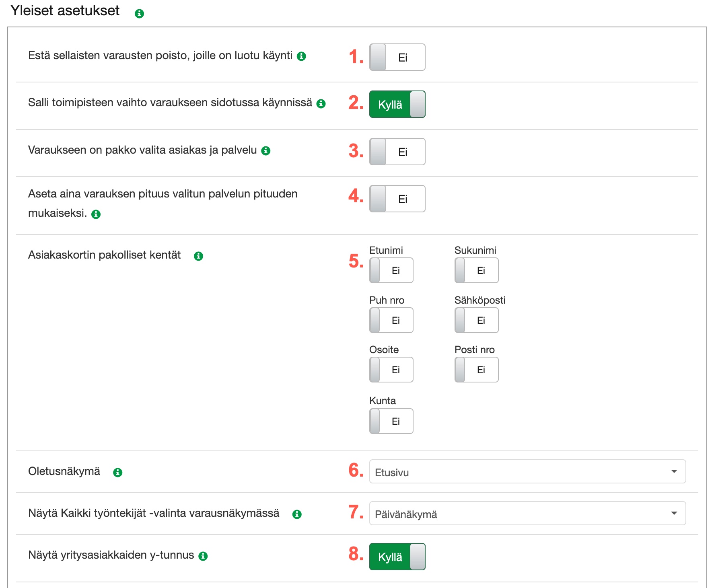Click info icon next to Yleiset asetukset heading
712x588 pixels.
click(x=139, y=14)
